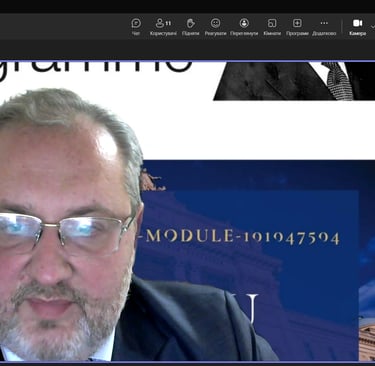Open the Реагувати reactions menu
The height and width of the screenshot is (366, 375).
[x=215, y=27]
